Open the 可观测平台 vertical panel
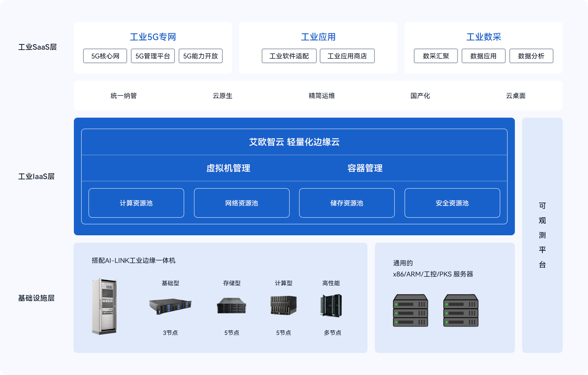This screenshot has width=588, height=375. click(542, 235)
